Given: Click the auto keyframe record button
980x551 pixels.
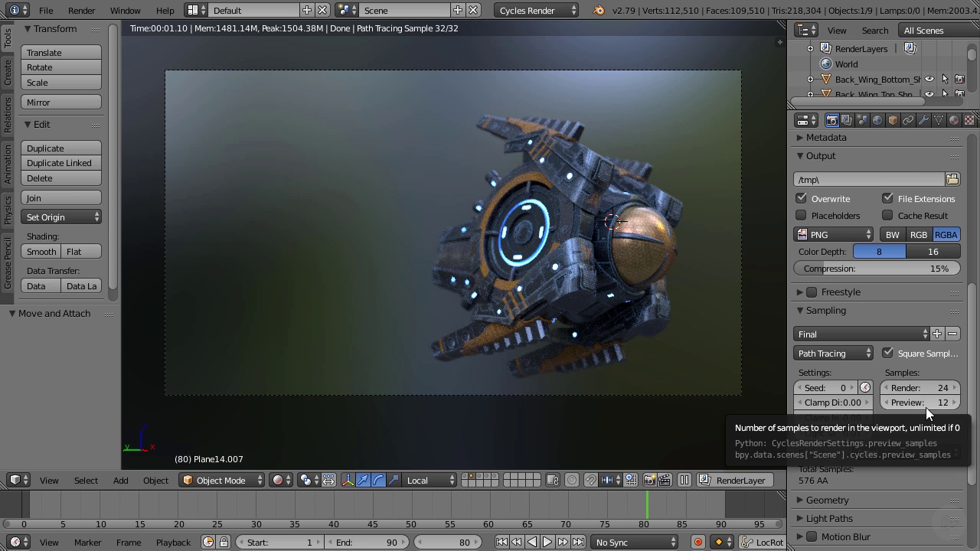Looking at the screenshot, I should pos(697,543).
